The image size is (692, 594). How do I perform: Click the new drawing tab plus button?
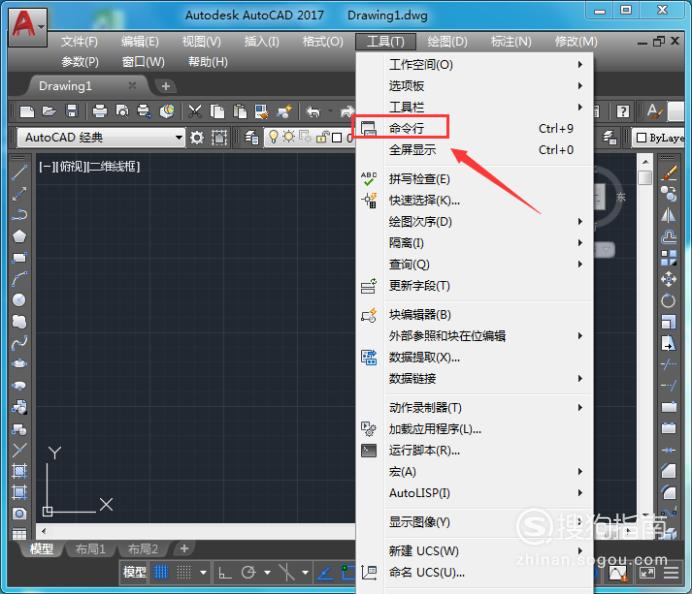[x=165, y=86]
